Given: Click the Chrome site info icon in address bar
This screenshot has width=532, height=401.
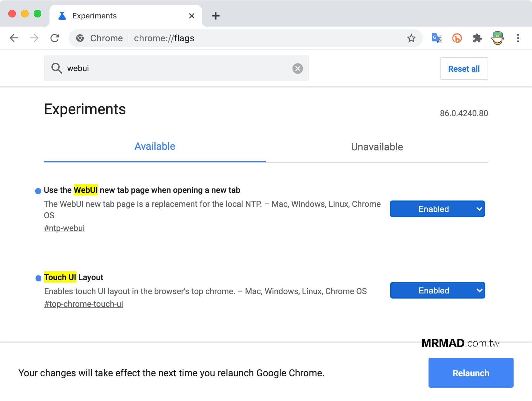Looking at the screenshot, I should tap(80, 38).
